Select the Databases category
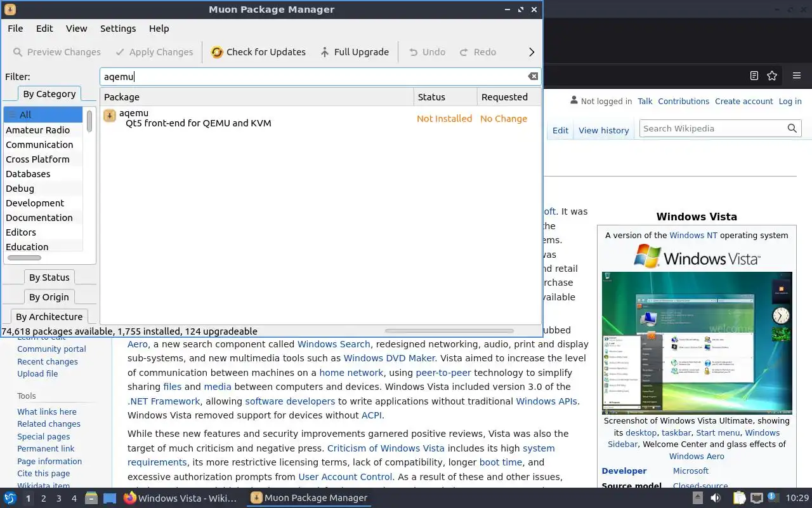 pos(43,174)
